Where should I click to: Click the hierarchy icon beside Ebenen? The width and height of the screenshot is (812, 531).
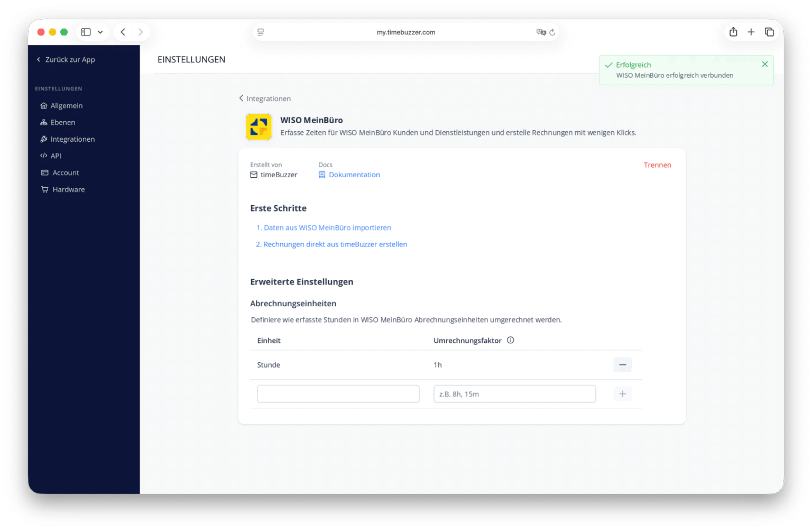44,122
